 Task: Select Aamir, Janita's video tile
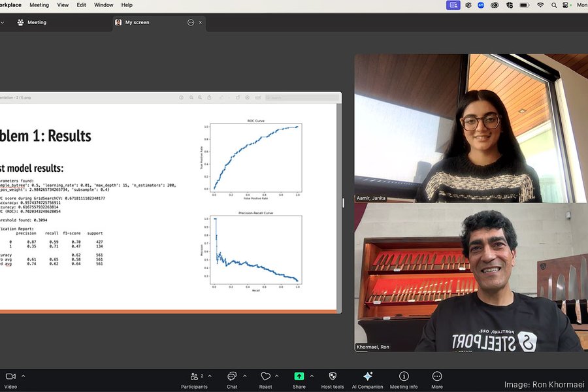[x=471, y=128]
